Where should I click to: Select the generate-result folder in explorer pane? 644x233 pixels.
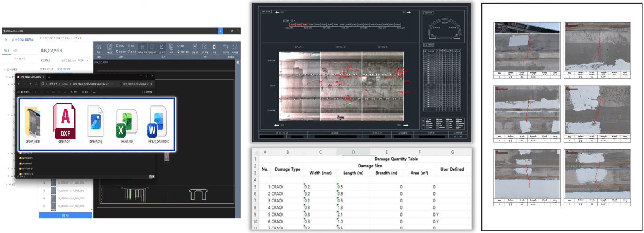pyautogui.click(x=25, y=163)
